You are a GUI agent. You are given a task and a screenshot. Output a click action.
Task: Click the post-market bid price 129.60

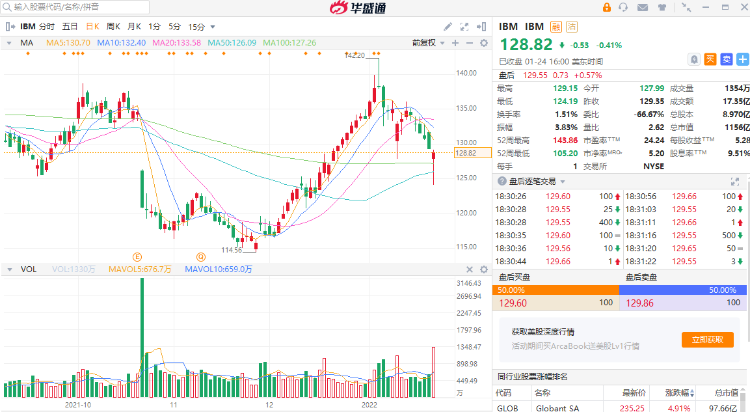tap(513, 303)
